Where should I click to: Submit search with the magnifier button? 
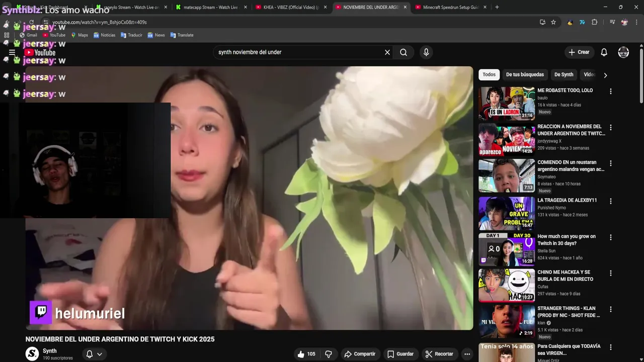pyautogui.click(x=404, y=52)
